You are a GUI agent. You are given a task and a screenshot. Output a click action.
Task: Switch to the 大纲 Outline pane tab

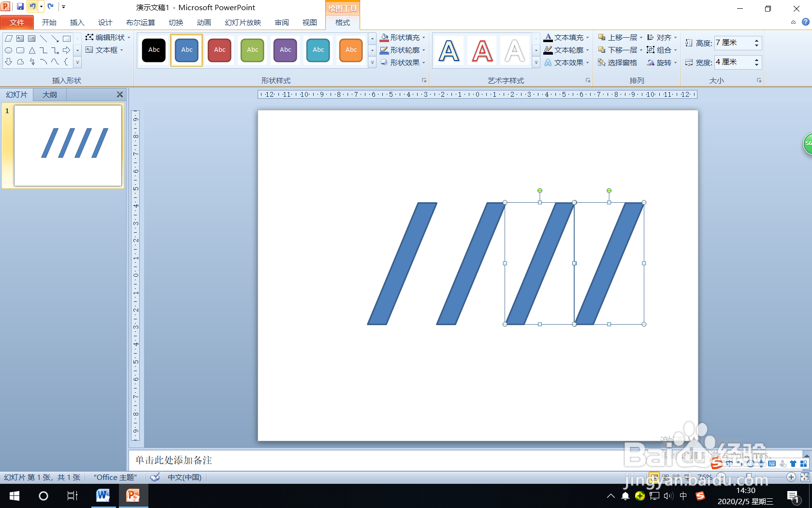(x=49, y=95)
